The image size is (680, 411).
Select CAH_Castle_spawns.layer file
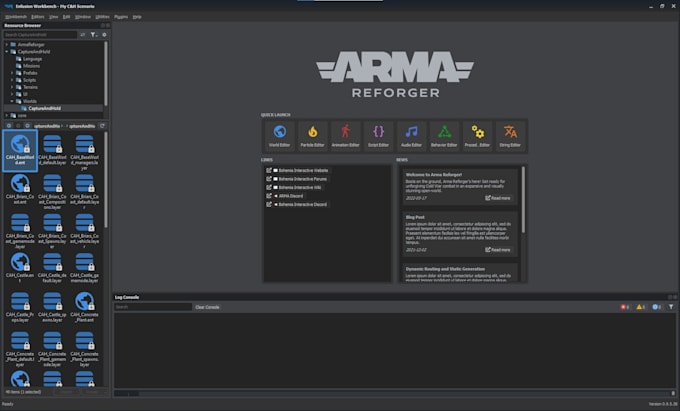(52, 307)
